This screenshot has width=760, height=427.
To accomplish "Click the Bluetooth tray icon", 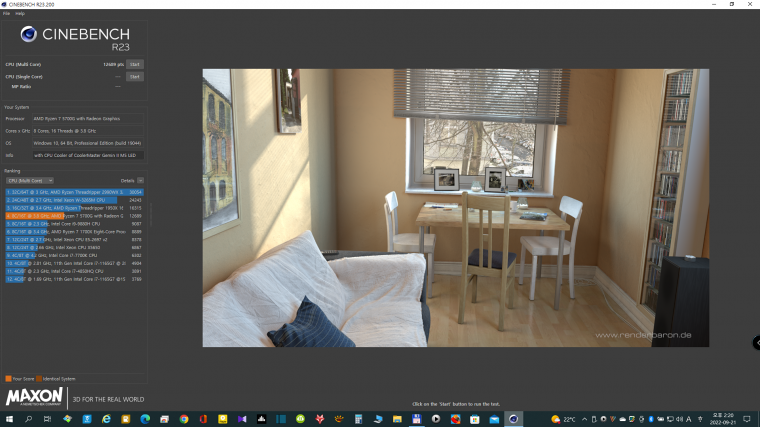I will pos(651,419).
